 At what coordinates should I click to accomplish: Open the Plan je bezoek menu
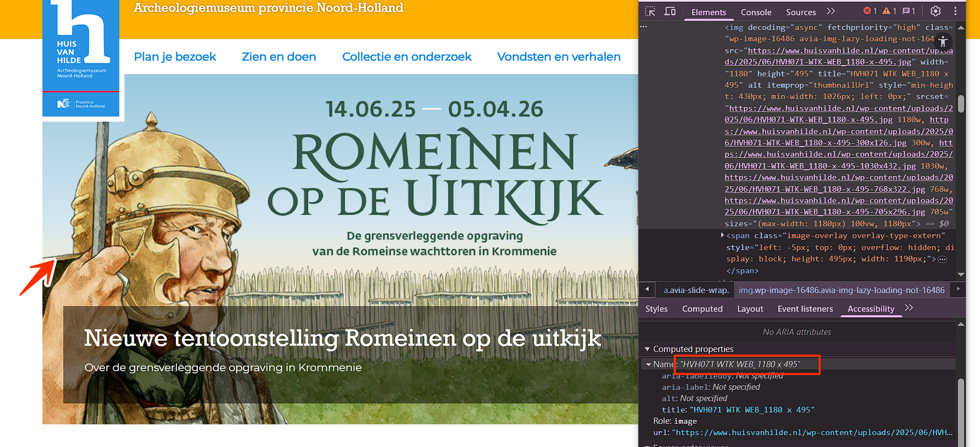175,57
